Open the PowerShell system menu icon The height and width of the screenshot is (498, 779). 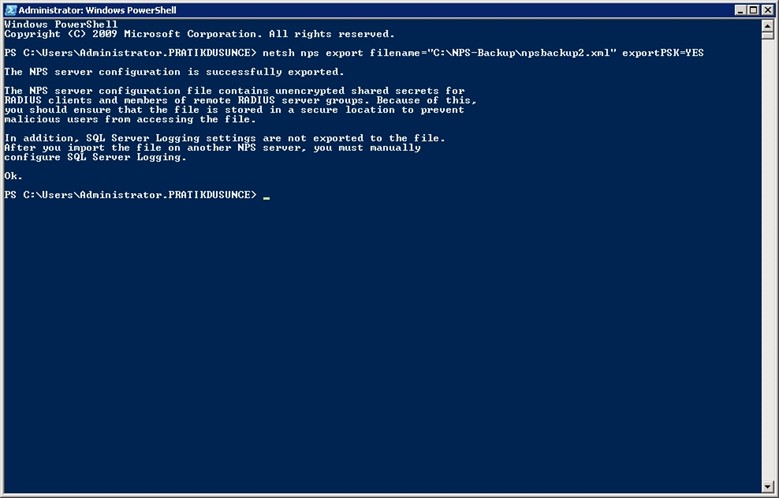[10, 10]
